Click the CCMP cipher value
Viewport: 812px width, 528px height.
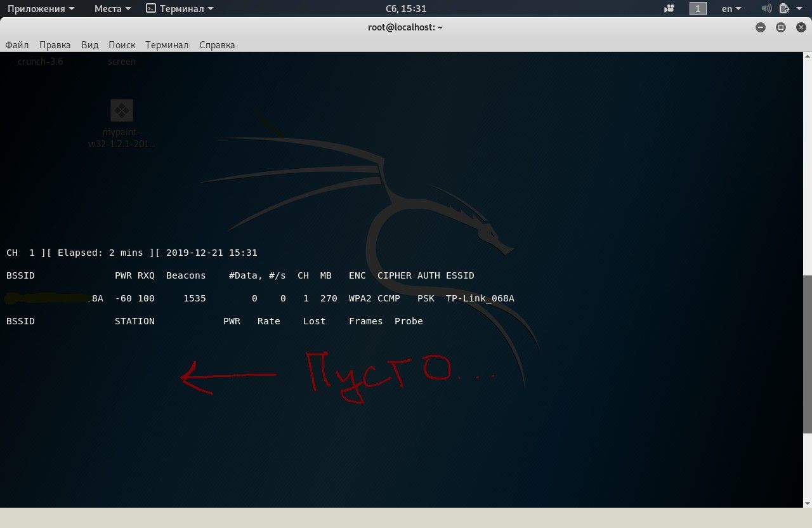point(389,298)
